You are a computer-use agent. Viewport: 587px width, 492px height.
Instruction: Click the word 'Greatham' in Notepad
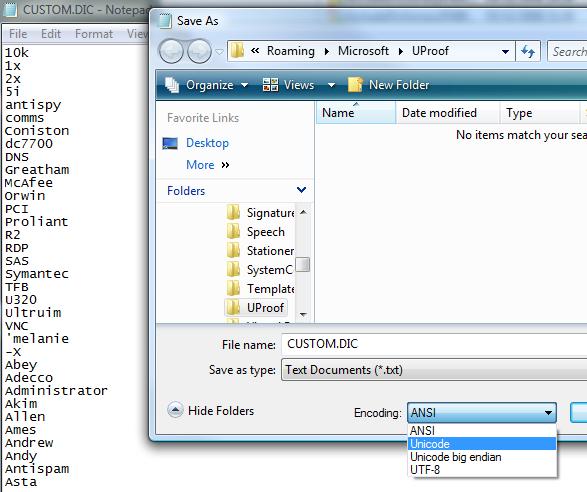[37, 170]
